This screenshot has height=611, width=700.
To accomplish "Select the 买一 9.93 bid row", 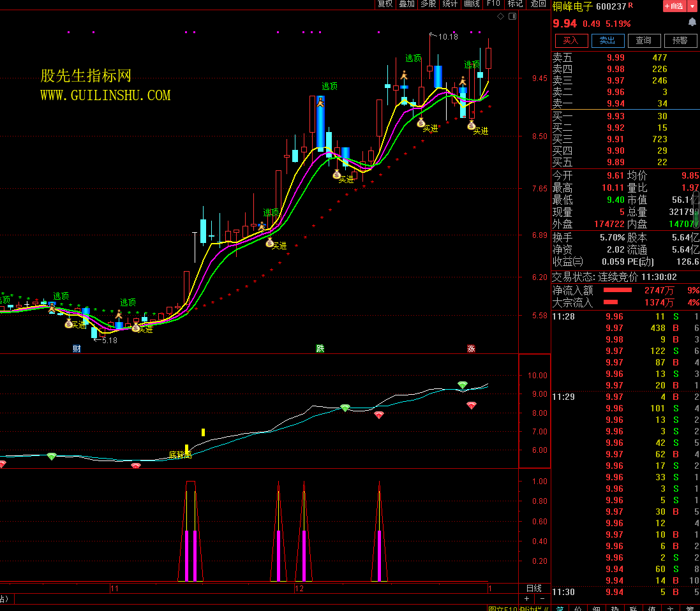I will click(625, 116).
